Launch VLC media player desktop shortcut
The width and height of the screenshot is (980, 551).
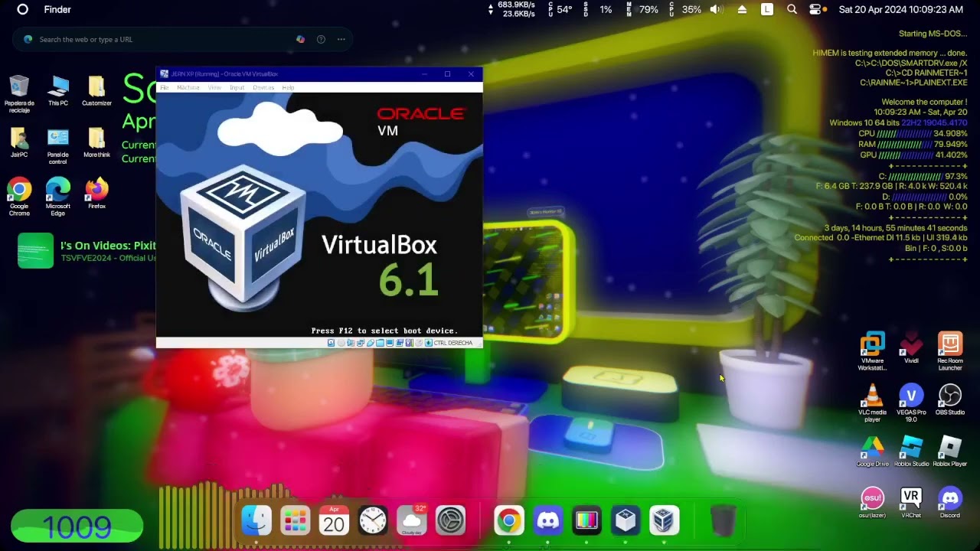point(872,403)
